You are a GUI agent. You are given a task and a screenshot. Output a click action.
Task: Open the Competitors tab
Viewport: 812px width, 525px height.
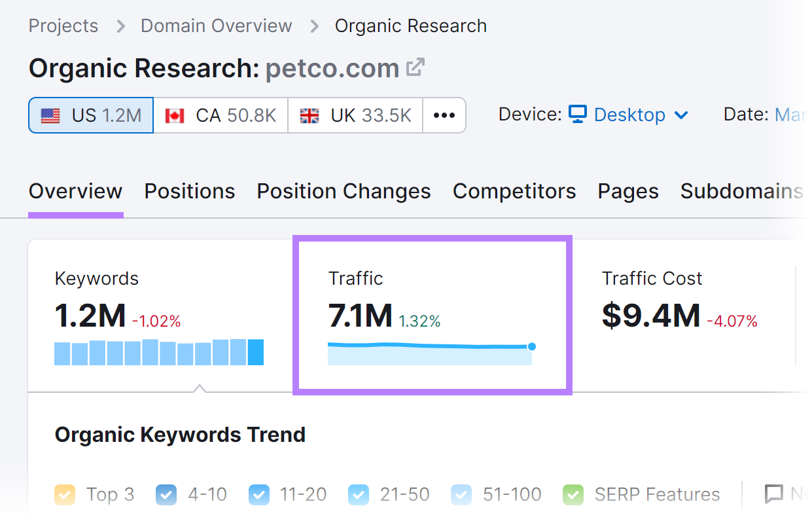[514, 190]
